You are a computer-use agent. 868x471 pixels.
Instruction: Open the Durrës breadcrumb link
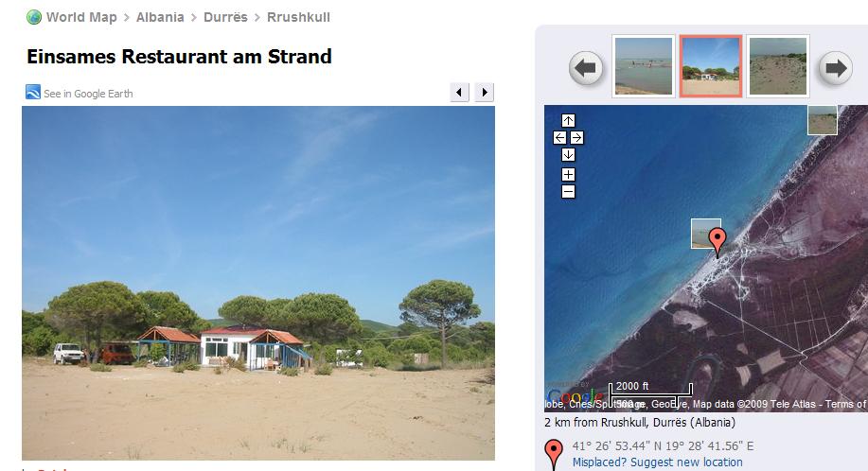pos(225,17)
